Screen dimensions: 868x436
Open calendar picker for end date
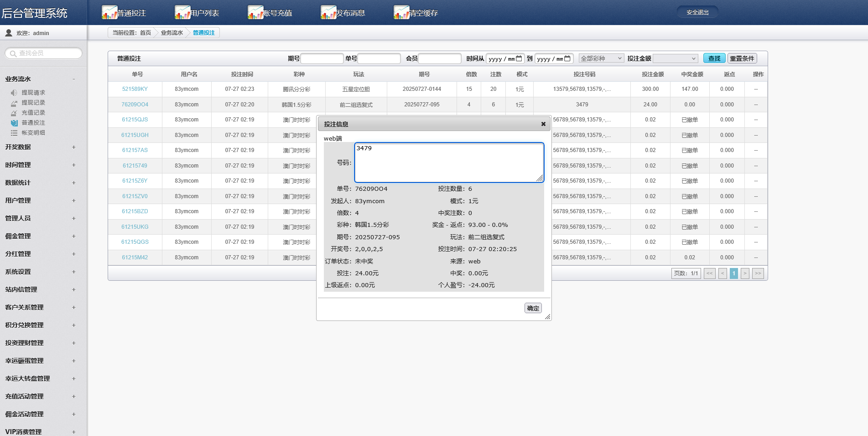[567, 58]
